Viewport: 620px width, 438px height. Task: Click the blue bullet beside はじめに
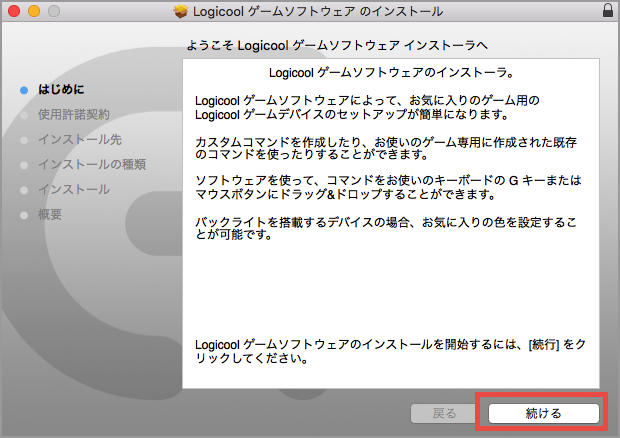(24, 90)
